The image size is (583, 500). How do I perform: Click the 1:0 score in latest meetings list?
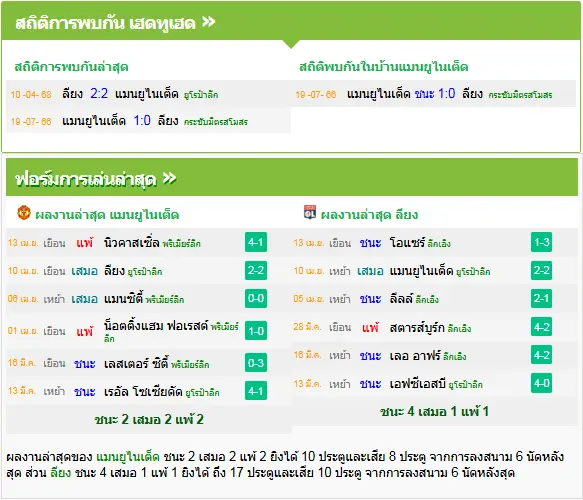[x=142, y=120]
